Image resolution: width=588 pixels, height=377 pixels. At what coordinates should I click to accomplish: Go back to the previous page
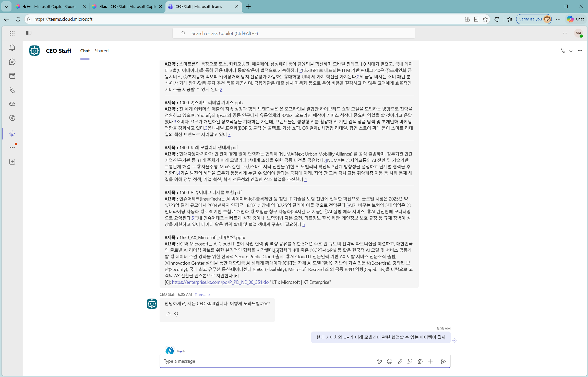pyautogui.click(x=6, y=19)
